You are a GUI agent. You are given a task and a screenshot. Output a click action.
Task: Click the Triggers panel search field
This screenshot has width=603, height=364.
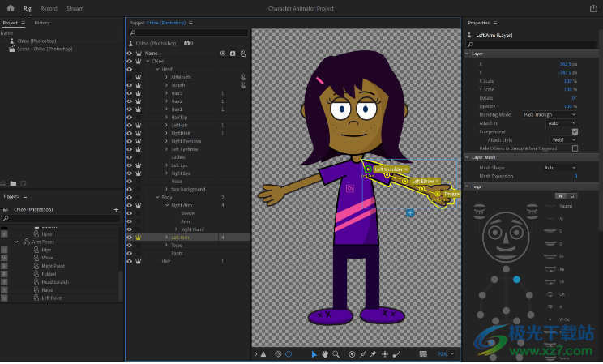[61, 219]
